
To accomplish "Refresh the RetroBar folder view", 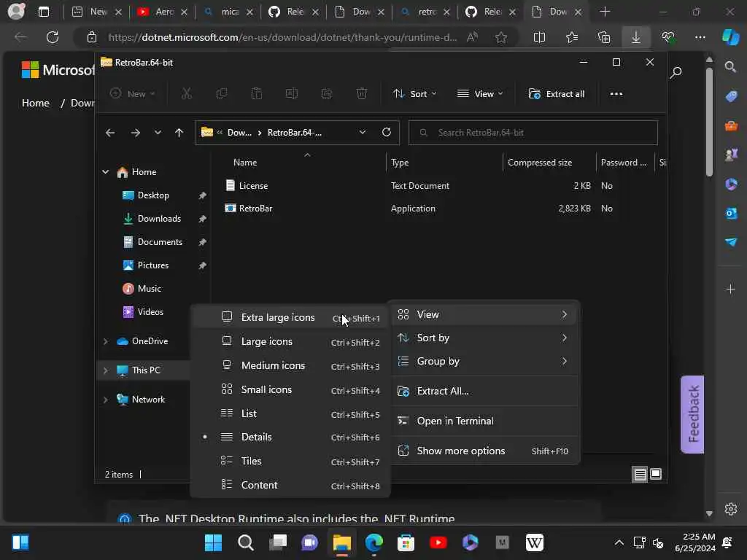I will click(387, 133).
